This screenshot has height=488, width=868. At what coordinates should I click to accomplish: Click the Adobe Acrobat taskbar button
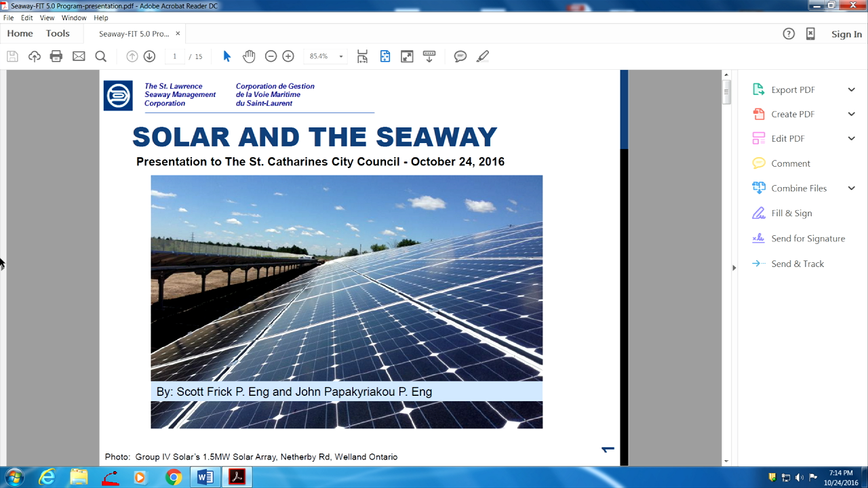point(237,477)
